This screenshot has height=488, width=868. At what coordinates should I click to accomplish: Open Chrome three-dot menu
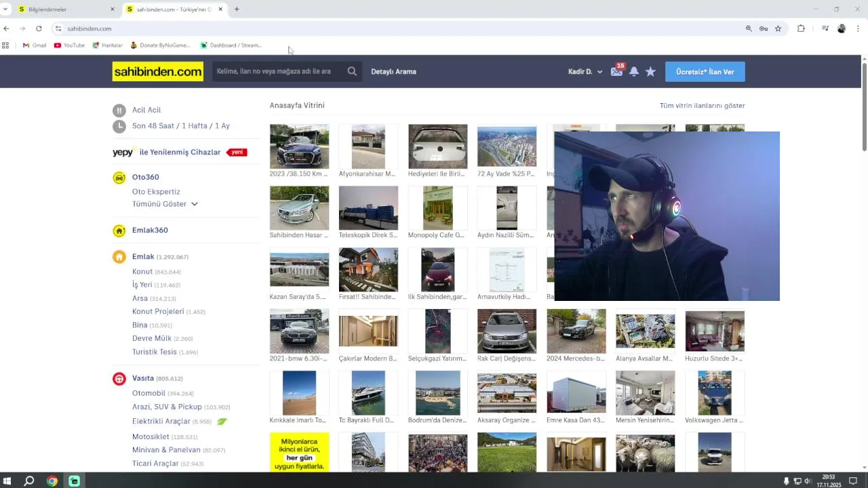858,28
